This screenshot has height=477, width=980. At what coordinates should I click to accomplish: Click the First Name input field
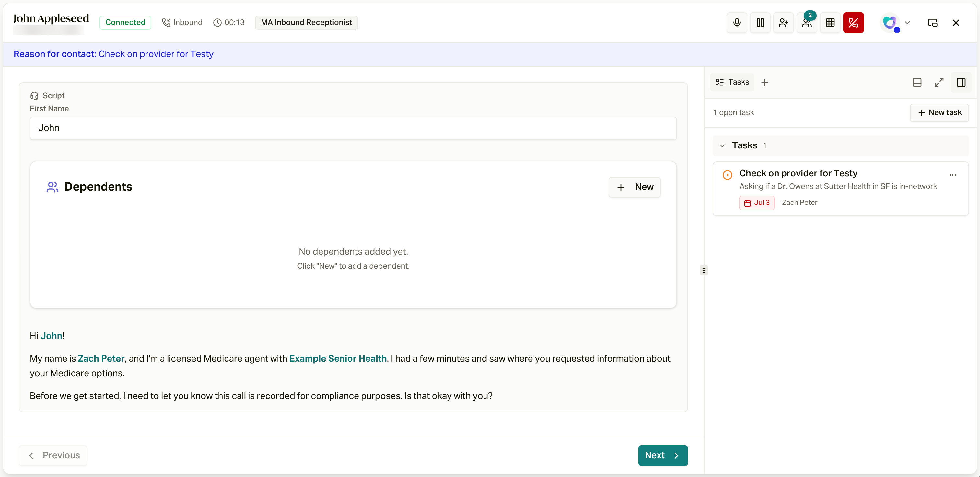(353, 128)
